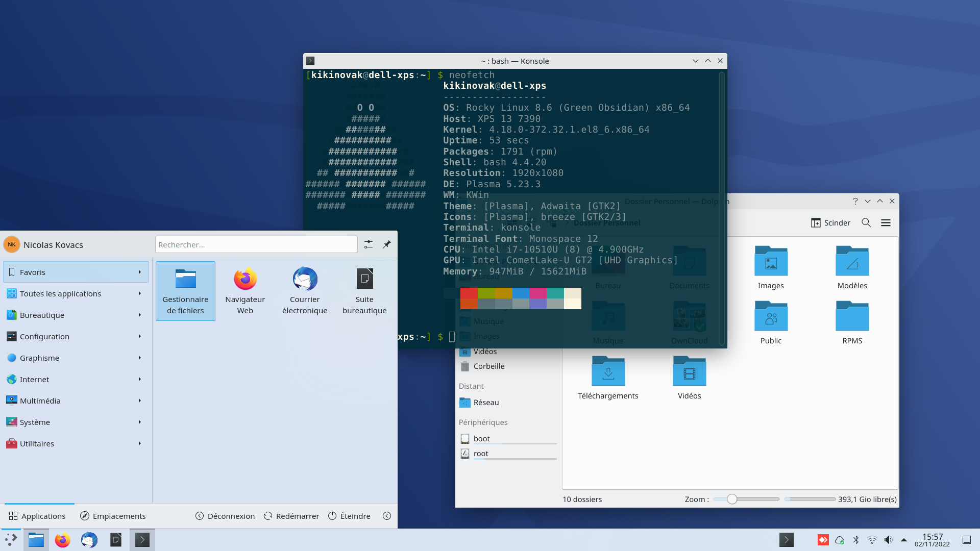Image resolution: width=980 pixels, height=551 pixels.
Task: Open Dolphin's hamburger menu
Action: tap(887, 222)
